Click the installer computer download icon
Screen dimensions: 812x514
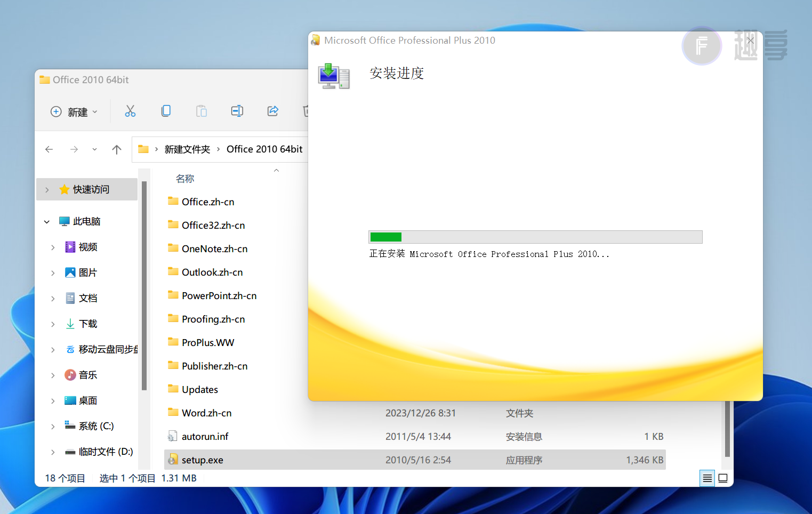[334, 76]
